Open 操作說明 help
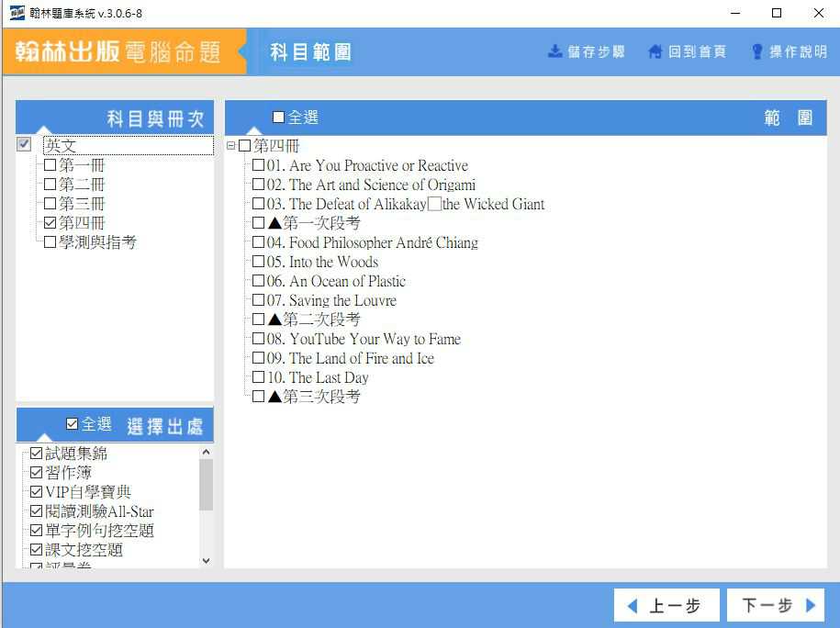The height and width of the screenshot is (628, 840). pos(790,51)
